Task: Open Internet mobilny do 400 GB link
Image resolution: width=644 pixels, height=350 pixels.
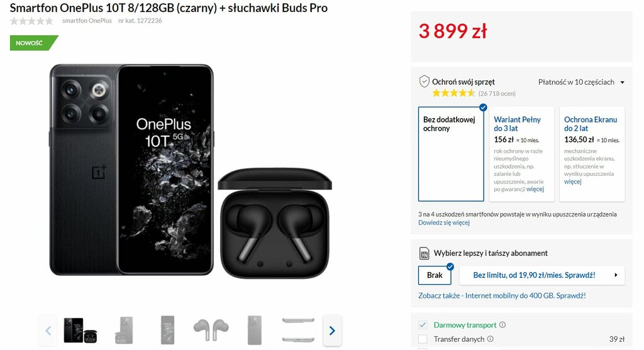Action: [502, 295]
